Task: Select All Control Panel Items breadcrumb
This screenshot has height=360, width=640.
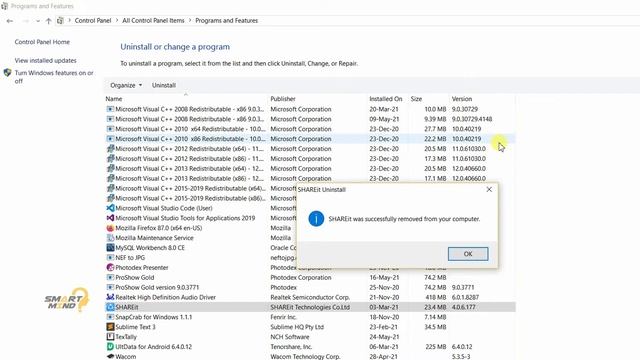Action: pos(153,20)
